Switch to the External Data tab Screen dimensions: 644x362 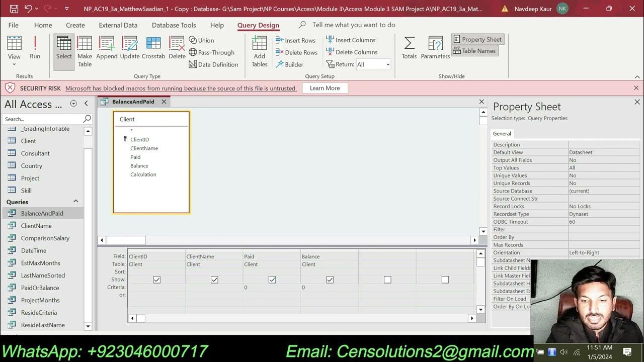pyautogui.click(x=118, y=25)
